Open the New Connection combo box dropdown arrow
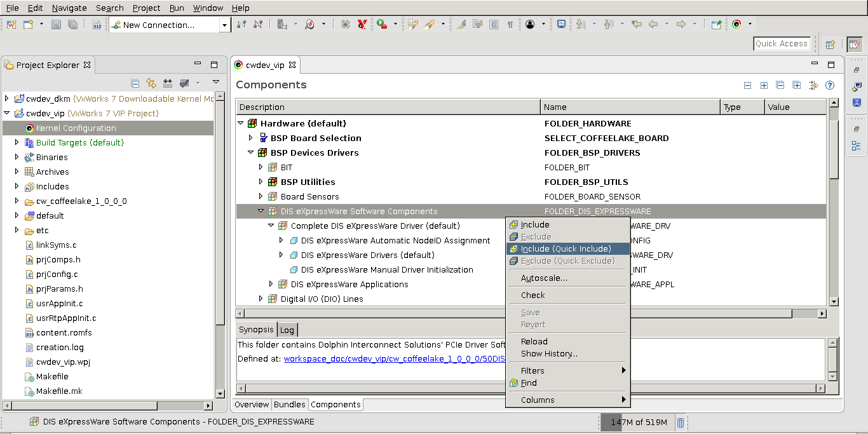The image size is (868, 434). coord(225,25)
